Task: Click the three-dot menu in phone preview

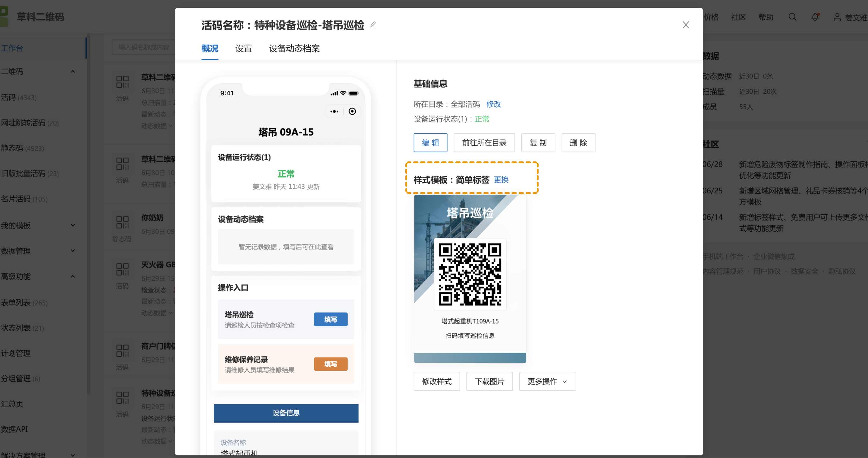Action: click(334, 111)
